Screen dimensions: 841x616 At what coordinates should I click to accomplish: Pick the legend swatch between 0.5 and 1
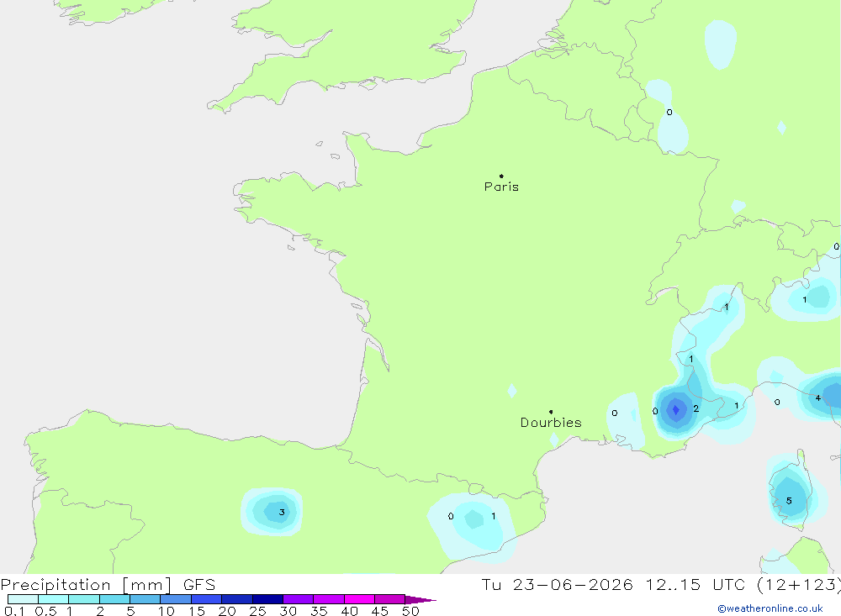click(54, 599)
